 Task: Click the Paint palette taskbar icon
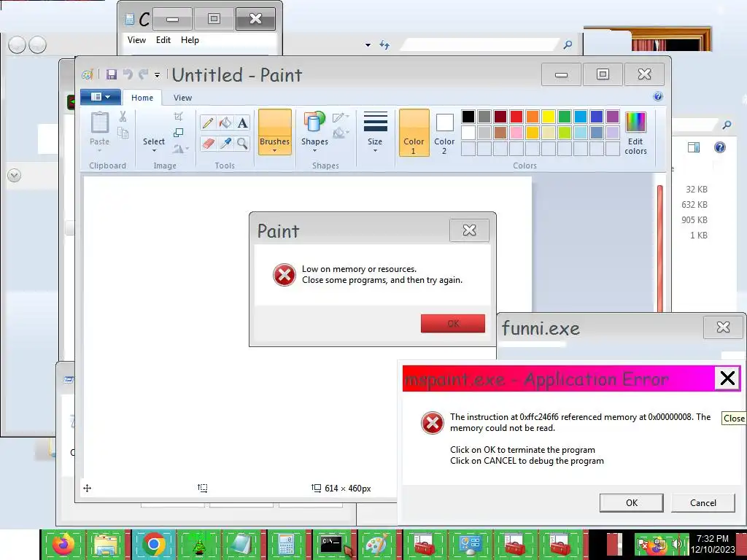pyautogui.click(x=376, y=544)
